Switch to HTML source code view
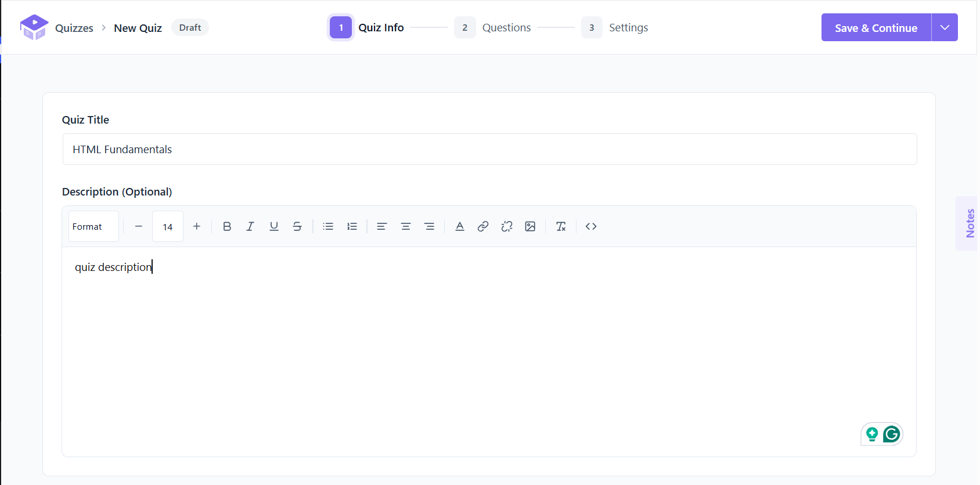The width and height of the screenshot is (980, 485). click(x=591, y=226)
